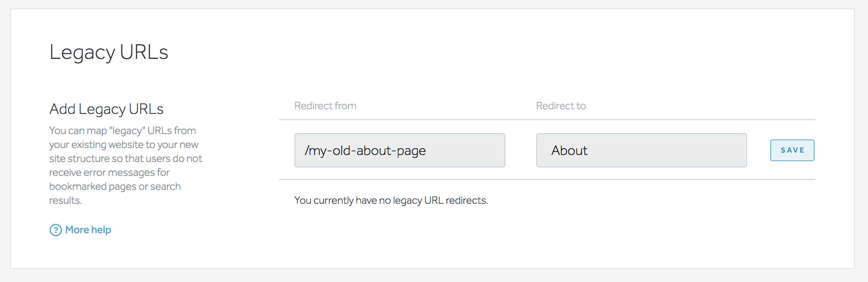Click the word "redirects." in the empty-state message
Screen dimensions: 868x282
467,200
